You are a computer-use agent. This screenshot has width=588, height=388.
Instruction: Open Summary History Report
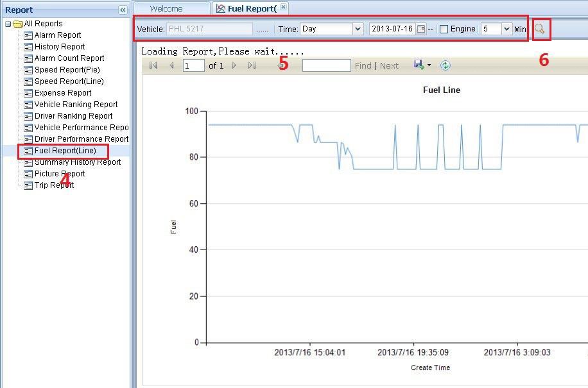tap(78, 162)
